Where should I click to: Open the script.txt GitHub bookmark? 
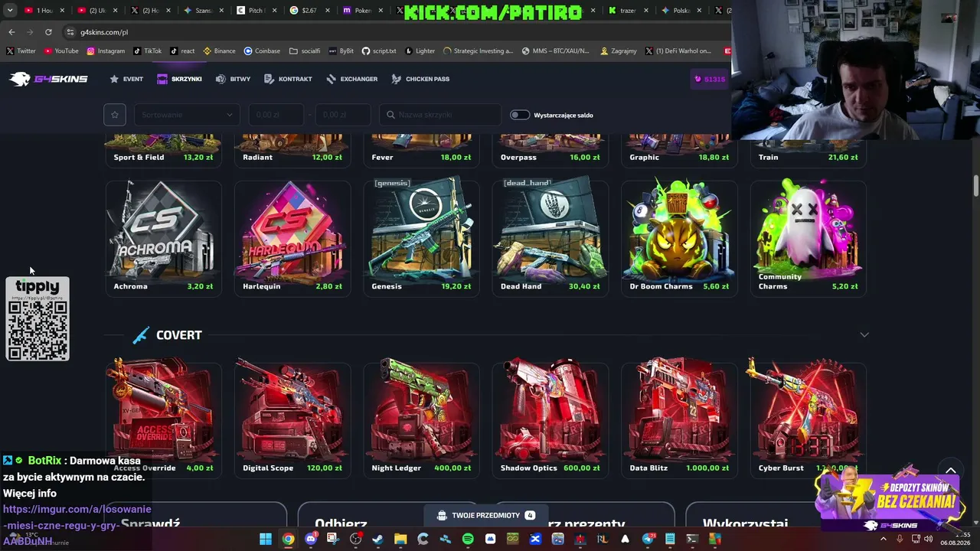(379, 51)
